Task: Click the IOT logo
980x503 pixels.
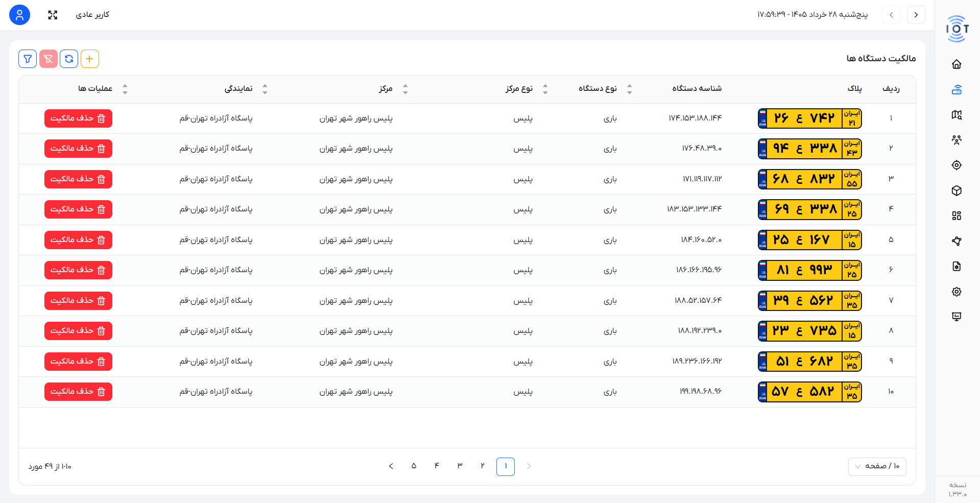Action: (x=957, y=29)
